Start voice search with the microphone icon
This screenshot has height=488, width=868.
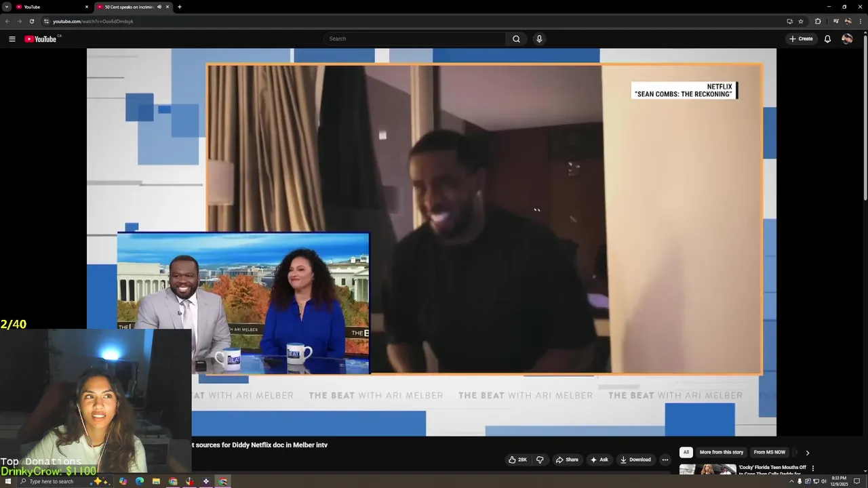click(539, 39)
